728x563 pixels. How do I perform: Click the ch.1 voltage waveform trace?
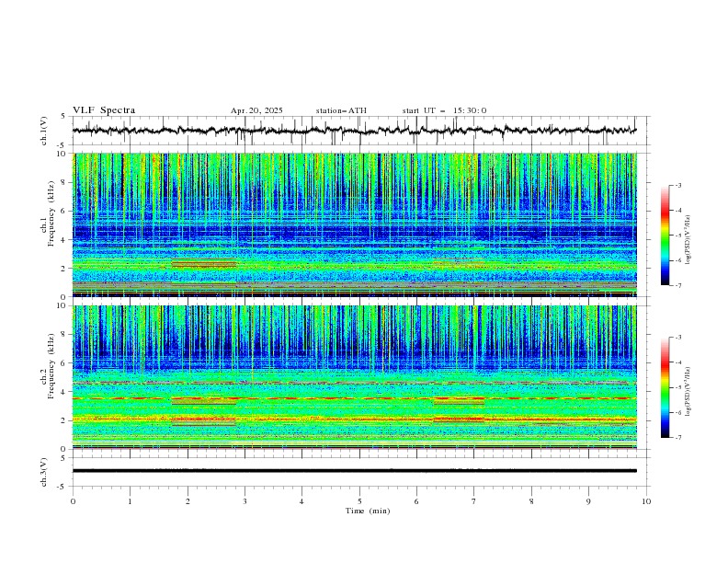[x=354, y=131]
